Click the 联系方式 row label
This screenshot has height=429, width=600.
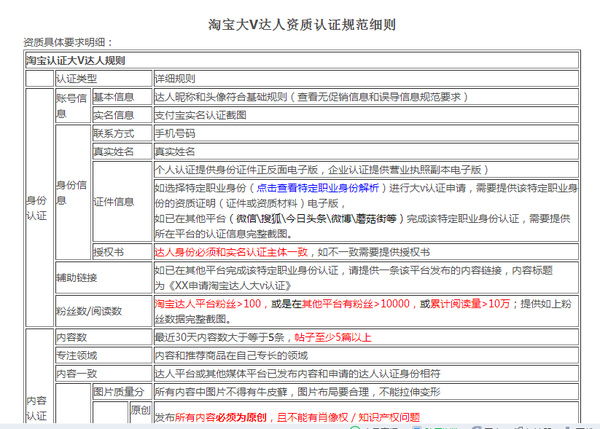113,133
